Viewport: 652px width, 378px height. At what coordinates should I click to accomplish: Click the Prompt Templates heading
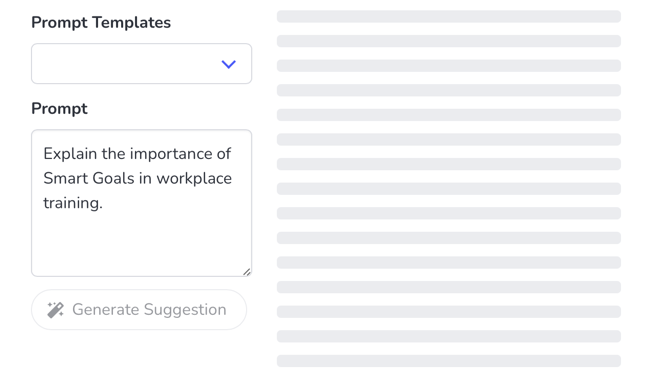(x=101, y=22)
